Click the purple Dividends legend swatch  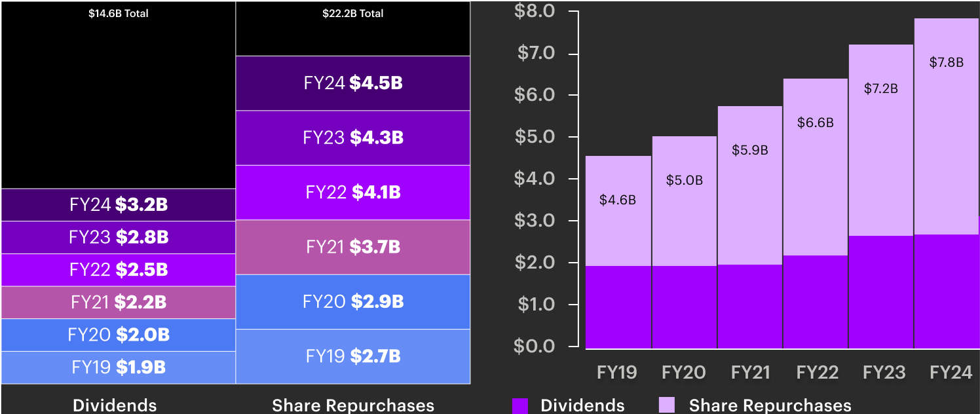[519, 405]
